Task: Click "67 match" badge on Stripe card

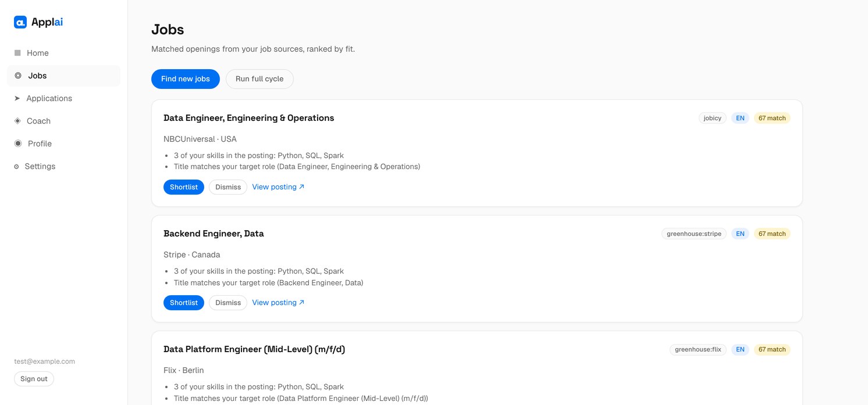Action: click(772, 234)
